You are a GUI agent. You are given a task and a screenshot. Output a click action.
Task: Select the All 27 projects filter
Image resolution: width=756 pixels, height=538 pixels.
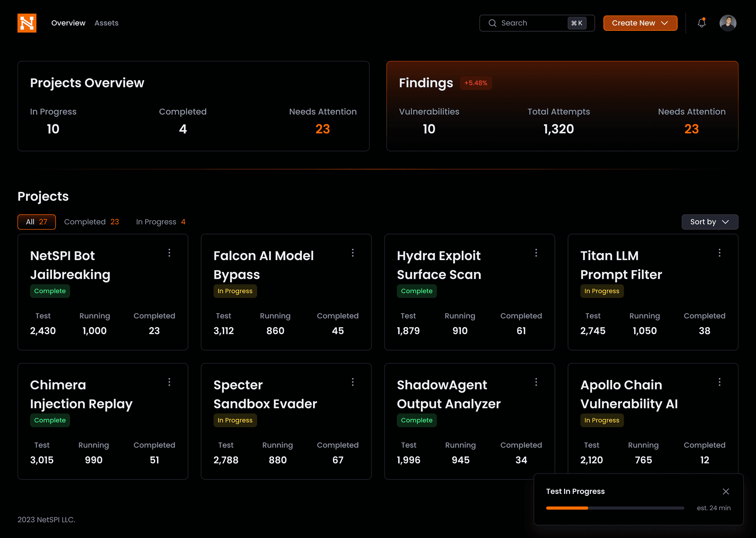click(37, 222)
